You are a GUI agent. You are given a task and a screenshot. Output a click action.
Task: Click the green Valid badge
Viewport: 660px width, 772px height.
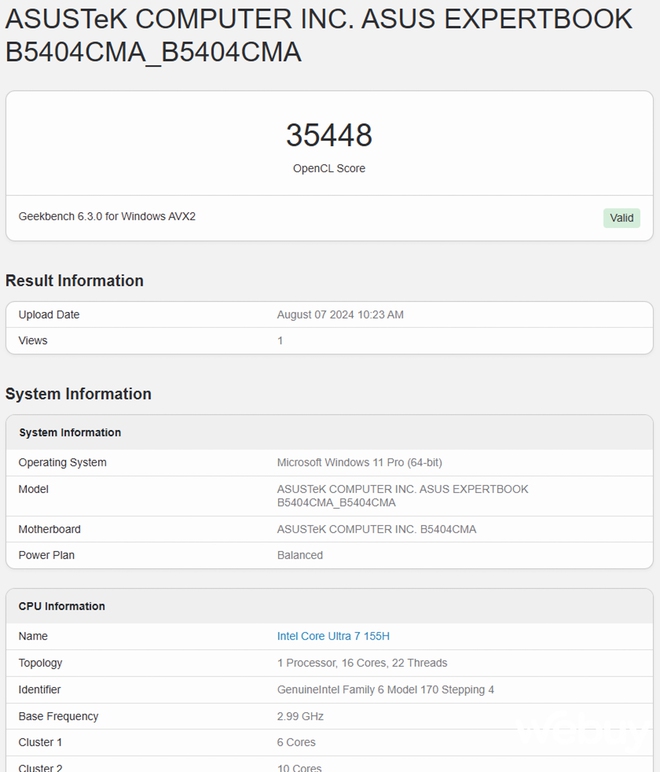[622, 218]
